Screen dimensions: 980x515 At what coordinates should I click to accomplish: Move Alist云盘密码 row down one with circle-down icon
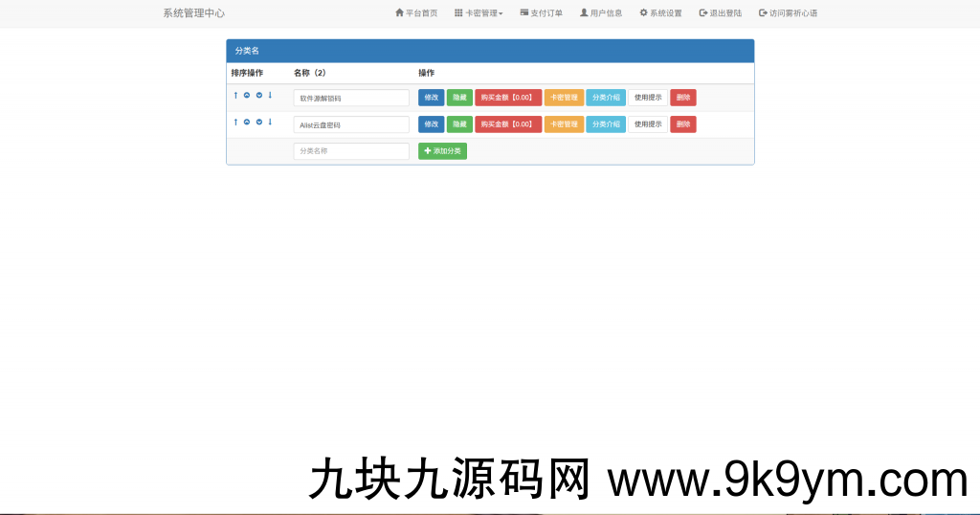pyautogui.click(x=258, y=122)
